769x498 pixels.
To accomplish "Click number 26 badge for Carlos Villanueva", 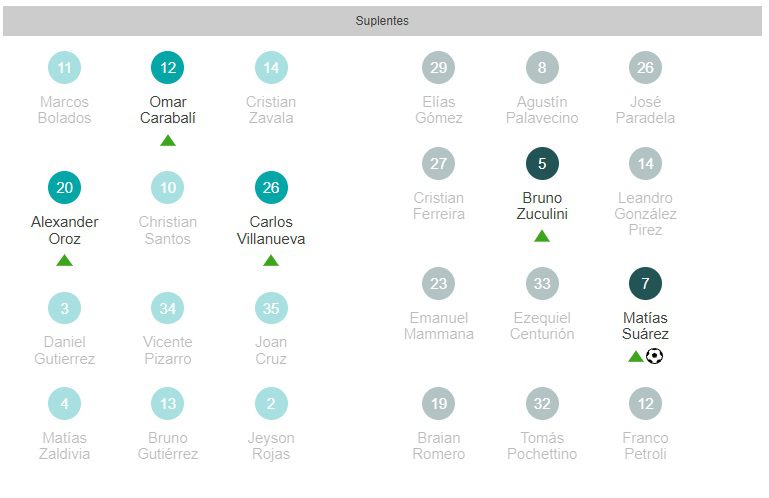I will click(x=271, y=188).
